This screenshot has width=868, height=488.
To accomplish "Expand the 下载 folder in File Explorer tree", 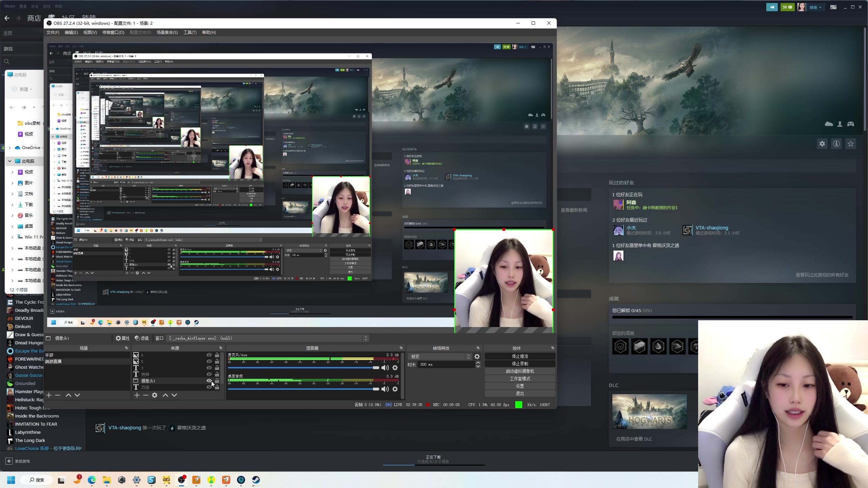I will point(13,205).
